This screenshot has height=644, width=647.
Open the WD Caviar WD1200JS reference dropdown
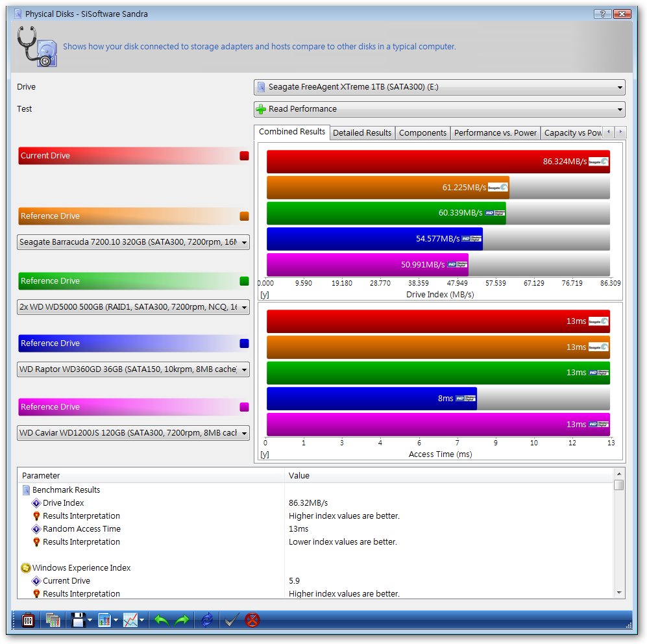(133, 433)
